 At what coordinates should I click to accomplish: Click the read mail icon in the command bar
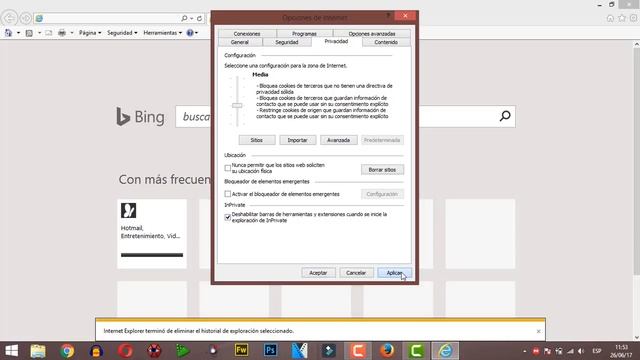(x=49, y=33)
